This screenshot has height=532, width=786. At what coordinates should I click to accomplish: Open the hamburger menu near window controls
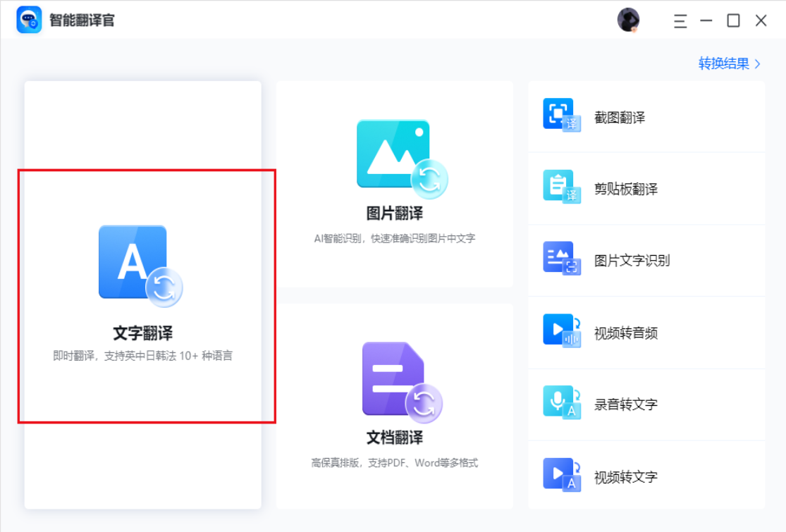pos(680,20)
